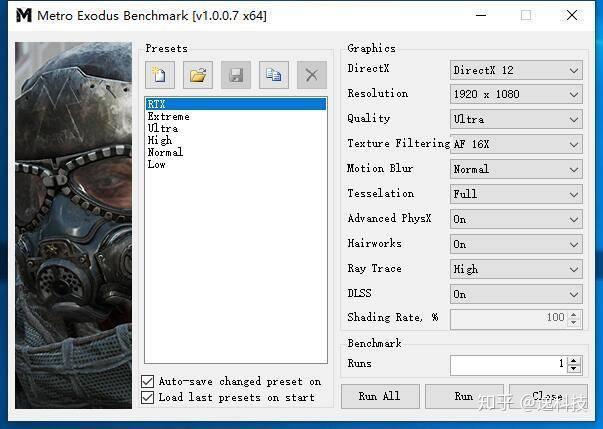Image resolution: width=603 pixels, height=429 pixels.
Task: Create a new preset
Action: pos(160,75)
